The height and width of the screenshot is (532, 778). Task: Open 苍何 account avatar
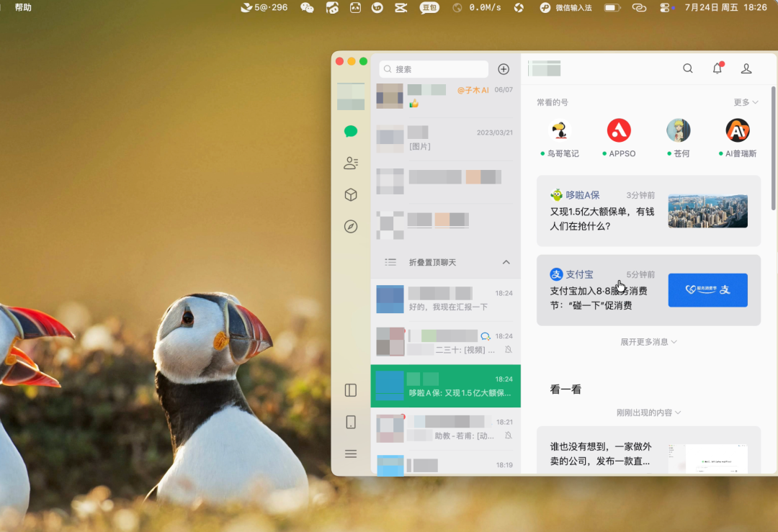coord(679,131)
